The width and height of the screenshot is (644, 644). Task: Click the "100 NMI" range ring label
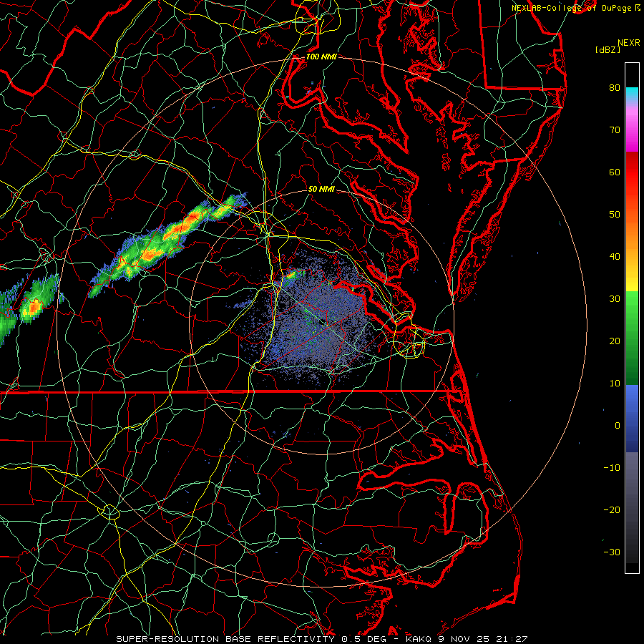321,57
